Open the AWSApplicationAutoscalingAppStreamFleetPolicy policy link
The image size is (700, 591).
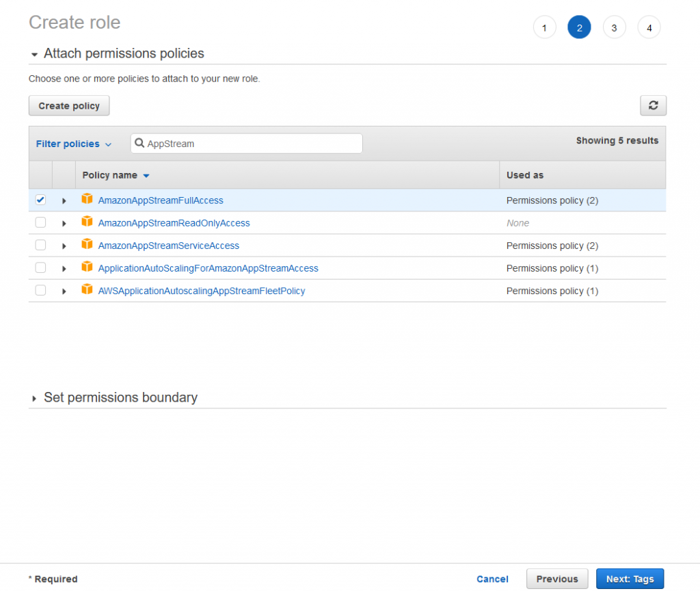click(202, 291)
